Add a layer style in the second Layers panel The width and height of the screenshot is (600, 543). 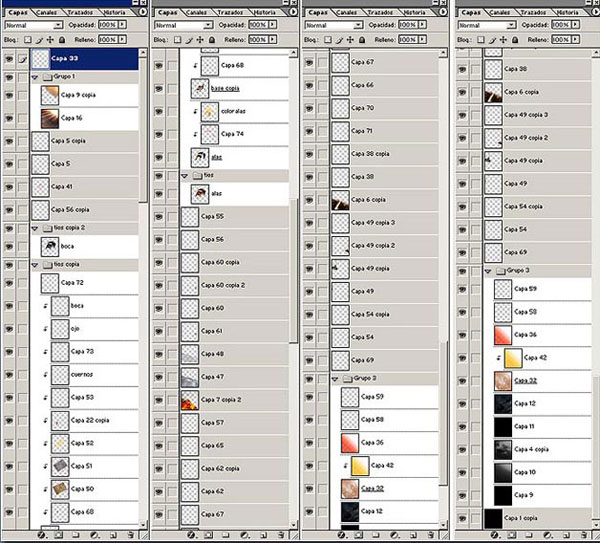coord(191,535)
